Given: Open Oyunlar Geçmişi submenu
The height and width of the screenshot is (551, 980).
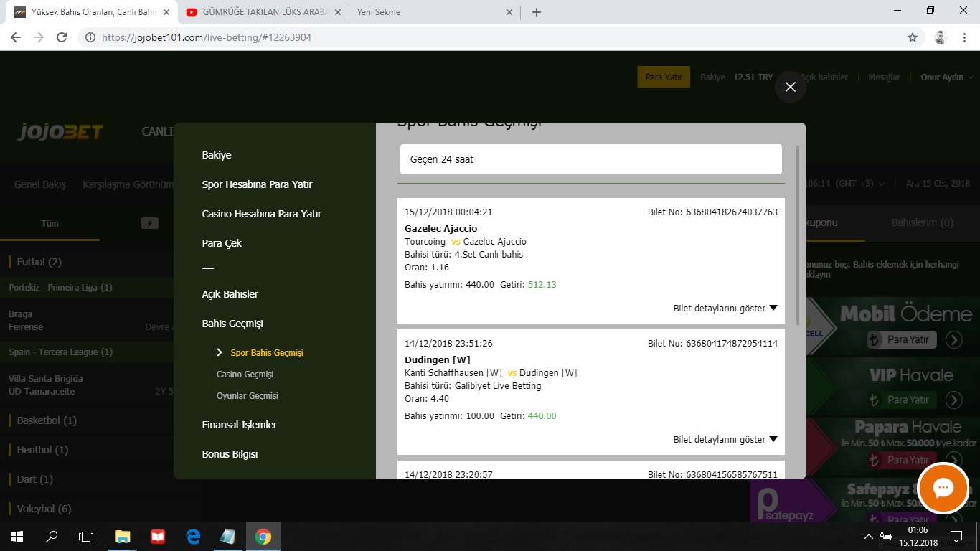Looking at the screenshot, I should pos(248,396).
